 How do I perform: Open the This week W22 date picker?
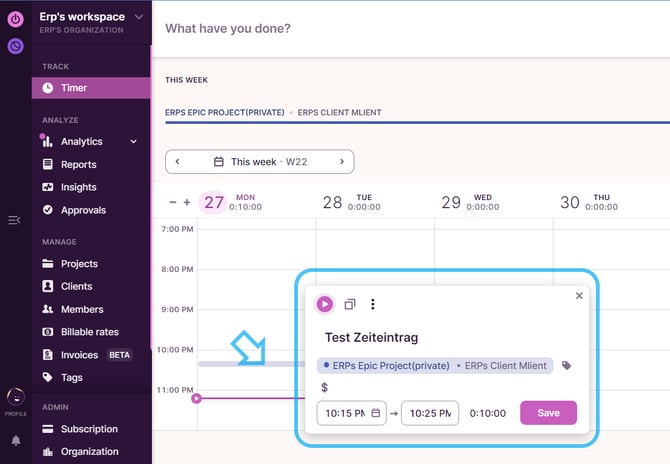pyautogui.click(x=259, y=161)
